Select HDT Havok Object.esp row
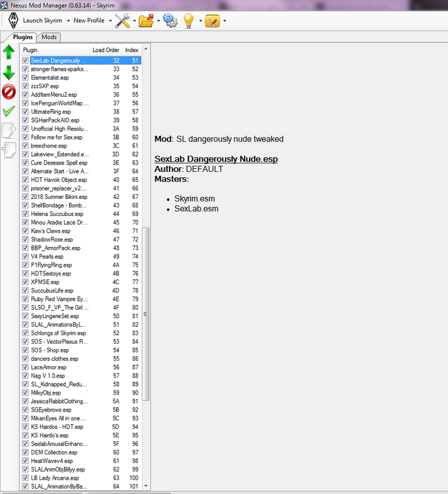The height and width of the screenshot is (494, 448). click(x=81, y=180)
